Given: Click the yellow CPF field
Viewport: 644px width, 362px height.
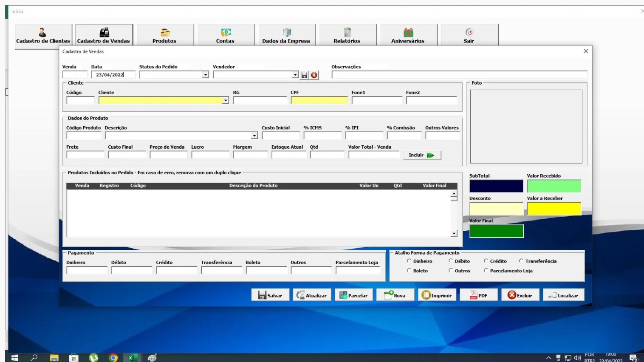Looking at the screenshot, I should coord(319,100).
